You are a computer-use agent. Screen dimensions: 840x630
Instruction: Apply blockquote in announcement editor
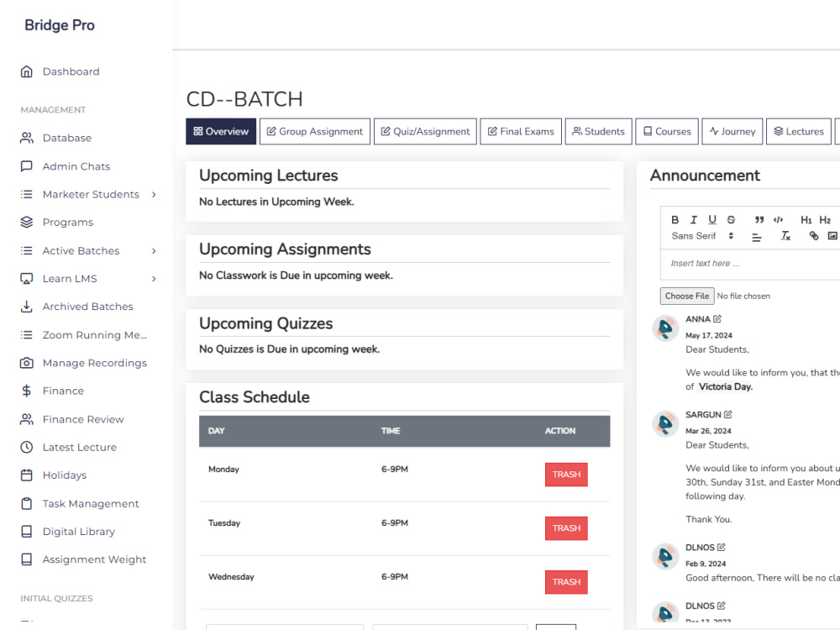(759, 219)
